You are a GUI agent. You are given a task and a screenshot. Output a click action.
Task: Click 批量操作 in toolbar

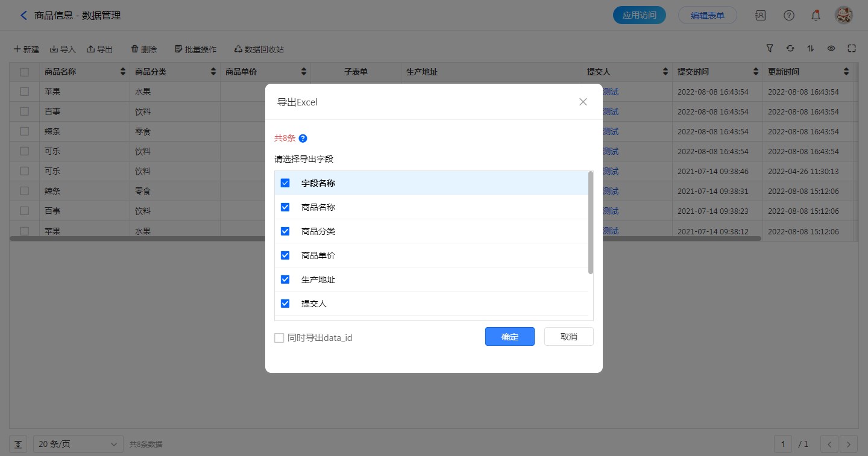(x=195, y=49)
